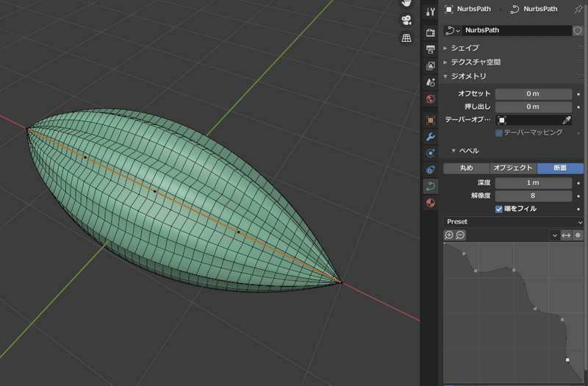Open the Scene properties tab
The image size is (588, 386).
pos(431,82)
